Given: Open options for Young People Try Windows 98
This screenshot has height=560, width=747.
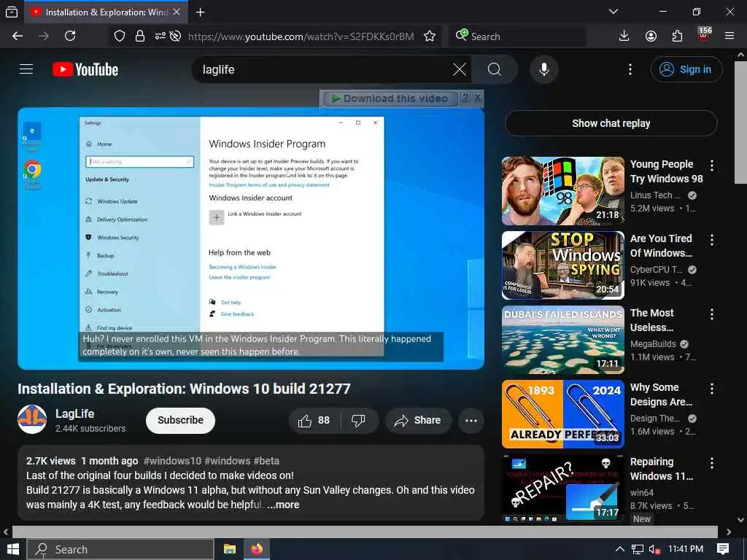Looking at the screenshot, I should pyautogui.click(x=712, y=166).
